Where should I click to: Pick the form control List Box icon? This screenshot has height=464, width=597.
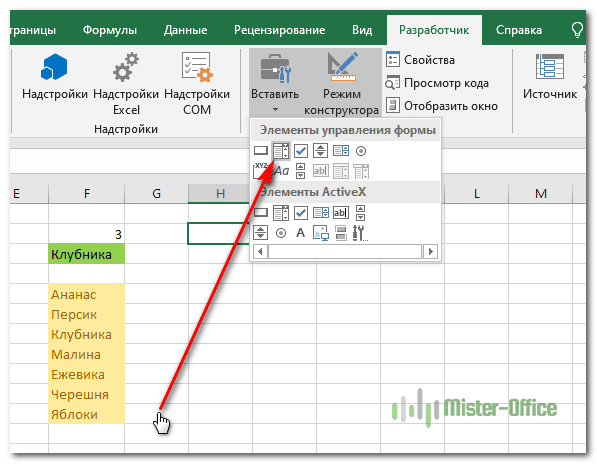[341, 151]
